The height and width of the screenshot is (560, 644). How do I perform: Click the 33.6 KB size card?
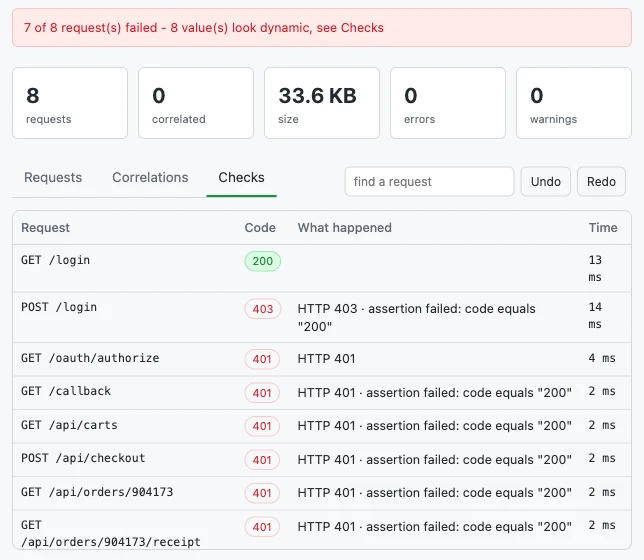(322, 103)
